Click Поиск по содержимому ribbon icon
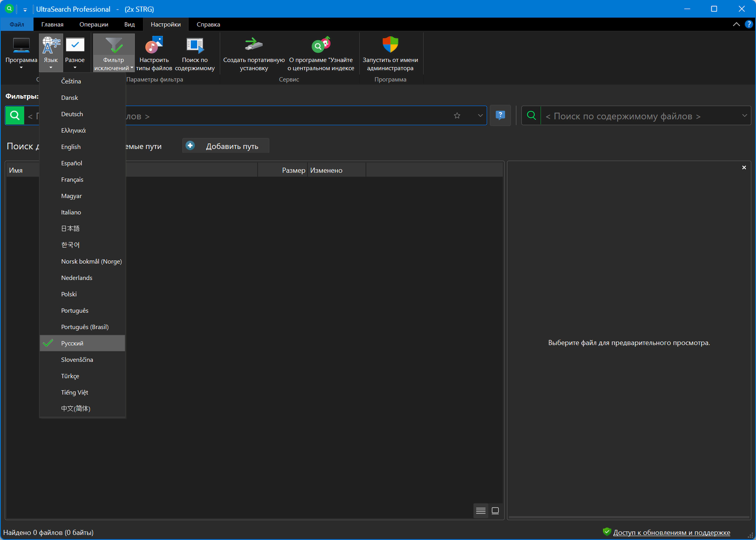 point(194,46)
